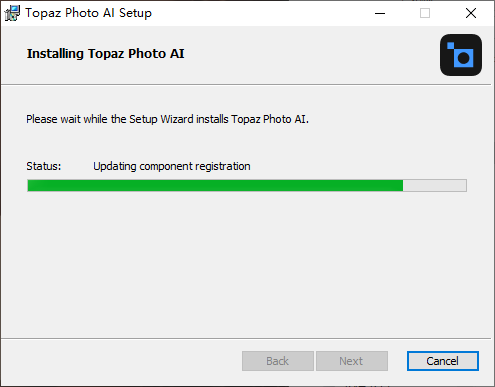This screenshot has width=495, height=387.
Task: Click the green filled part of the progress bar
Action: (215, 185)
